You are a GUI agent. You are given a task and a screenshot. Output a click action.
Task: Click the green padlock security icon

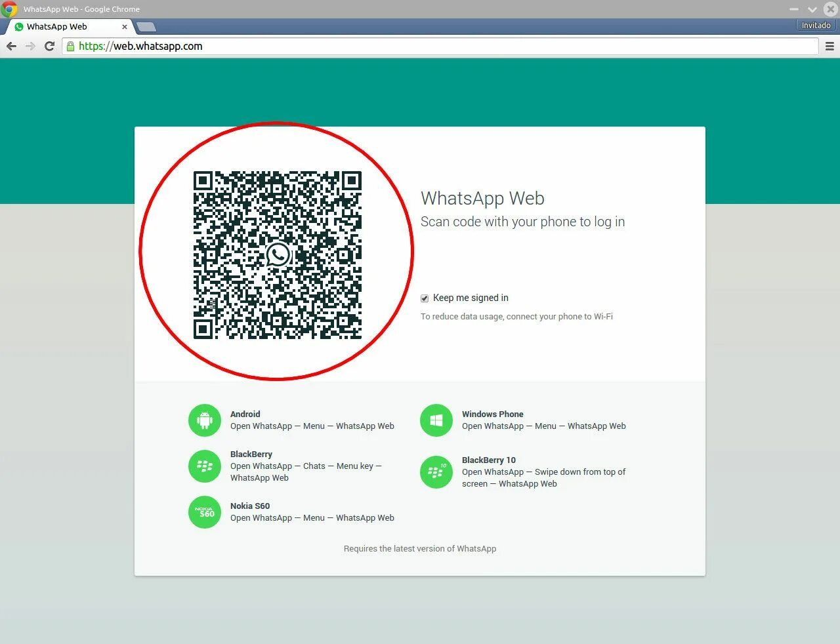[x=70, y=46]
